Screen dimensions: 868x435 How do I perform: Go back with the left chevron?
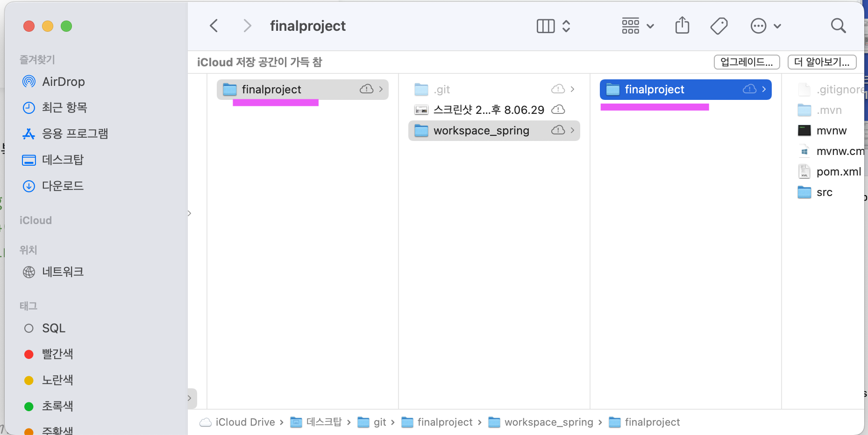coord(214,26)
